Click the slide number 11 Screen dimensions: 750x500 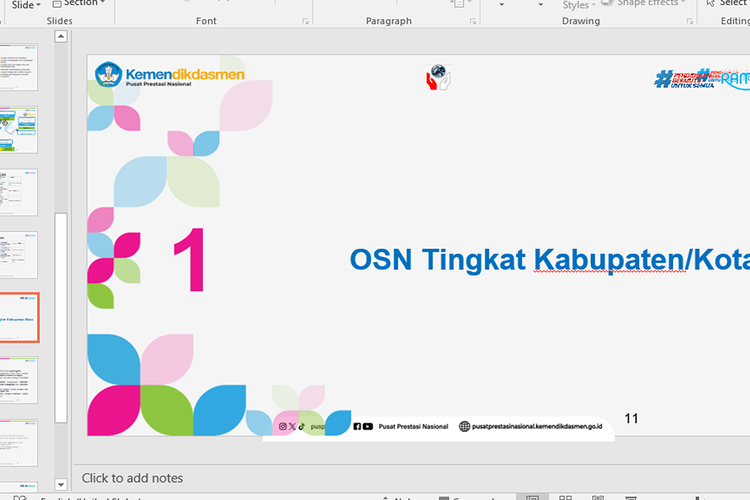click(631, 419)
